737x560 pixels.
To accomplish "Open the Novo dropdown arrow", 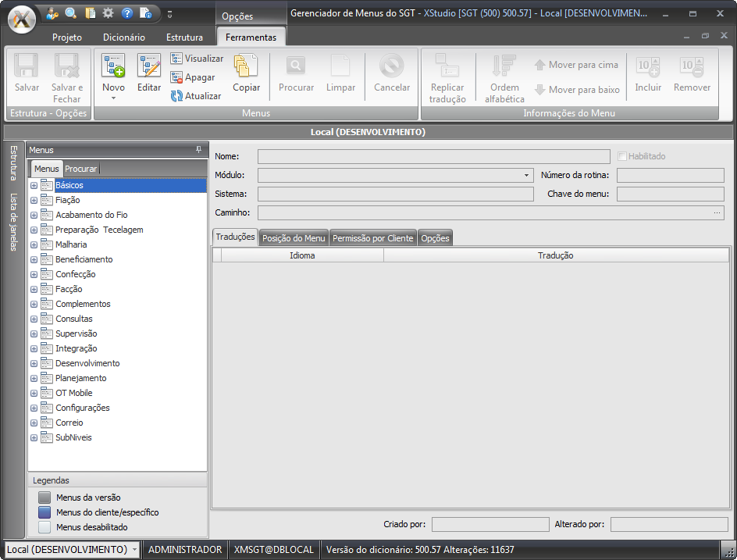I will pyautogui.click(x=113, y=98).
